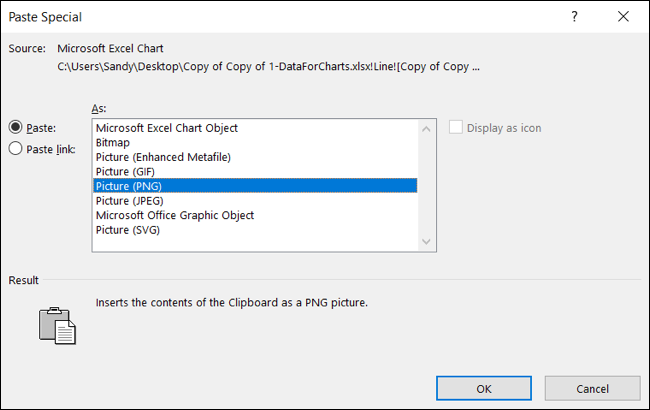Image resolution: width=650 pixels, height=410 pixels.
Task: Select Microsoft Excel Chart Object format
Action: [166, 128]
